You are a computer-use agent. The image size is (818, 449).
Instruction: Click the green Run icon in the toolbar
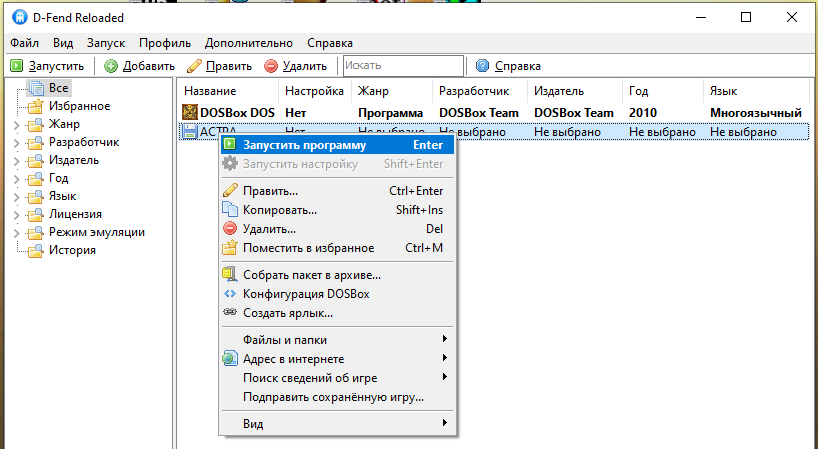pos(17,66)
